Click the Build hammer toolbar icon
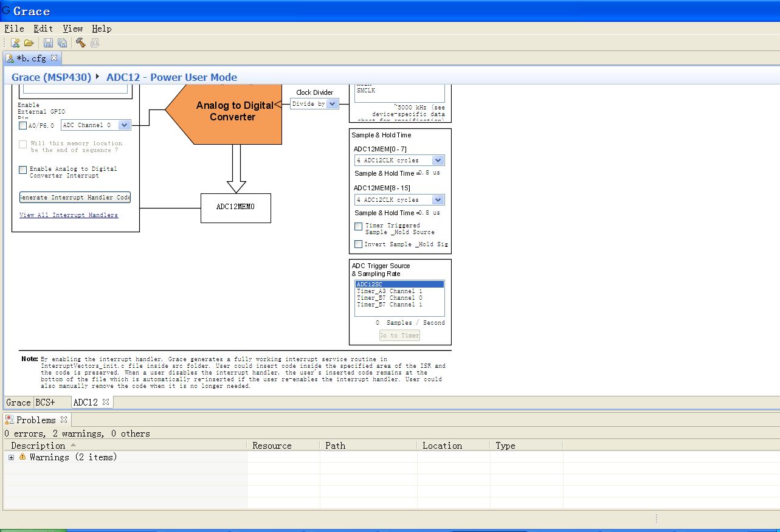Image resolution: width=780 pixels, height=532 pixels. point(80,43)
